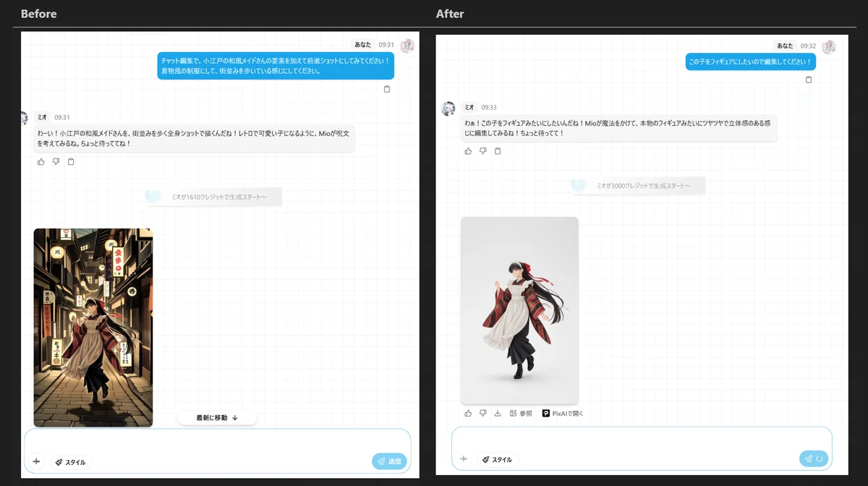The height and width of the screenshot is (486, 868).
Task: Click the plus attachment icon in Before panel input
Action: coord(36,461)
